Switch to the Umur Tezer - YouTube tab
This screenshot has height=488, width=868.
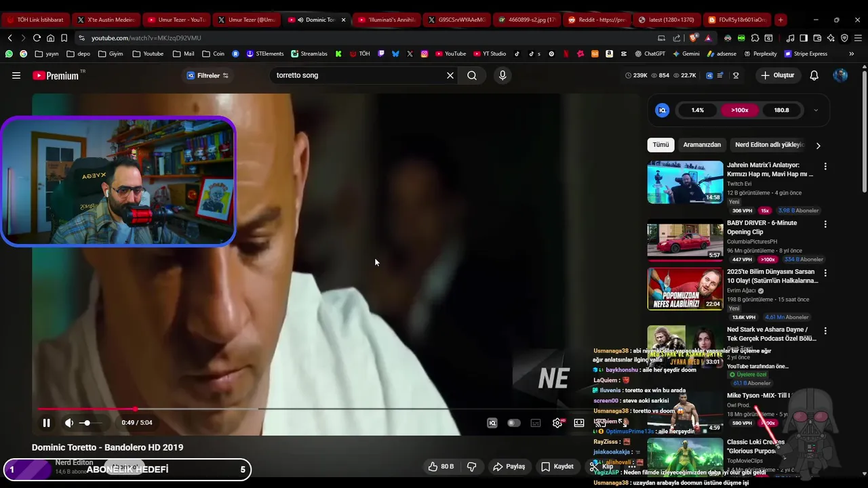[x=176, y=20]
